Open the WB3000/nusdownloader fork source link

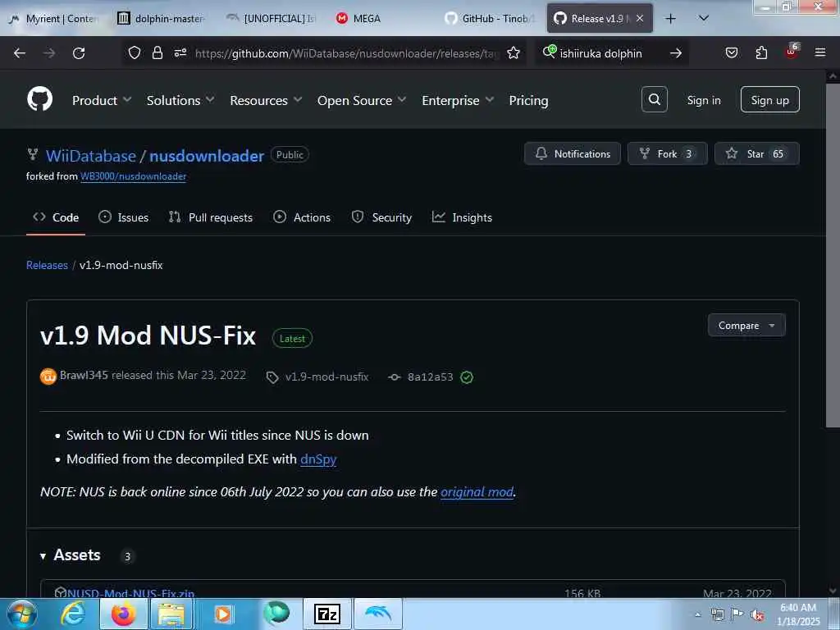click(x=134, y=176)
